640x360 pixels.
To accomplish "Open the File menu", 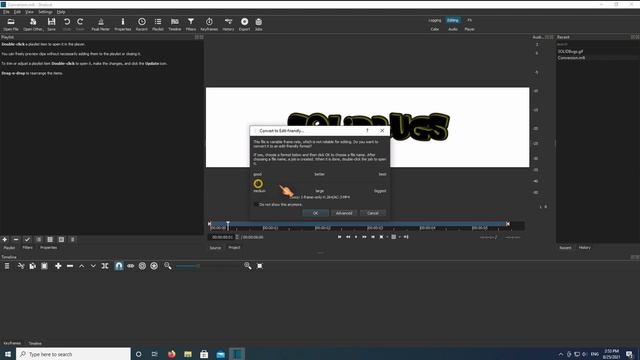I will (6, 12).
